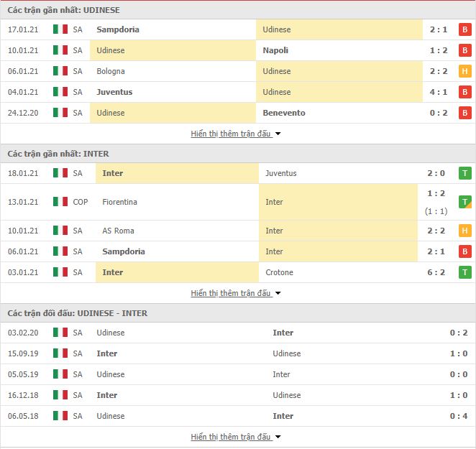Open the Juventus vs Udinese 4:1 match
This screenshot has width=476, height=449.
point(238,92)
